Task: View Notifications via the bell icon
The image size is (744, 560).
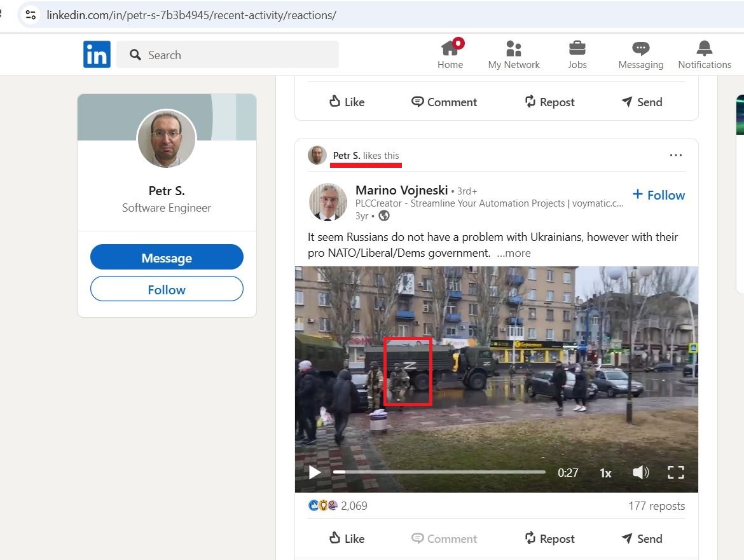Action: (704, 55)
